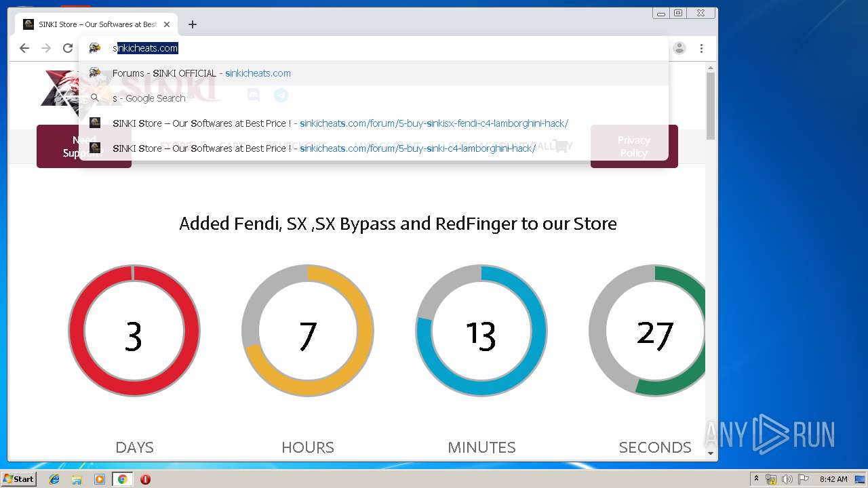
Task: Close the SINKI Store browser tab
Action: [167, 24]
